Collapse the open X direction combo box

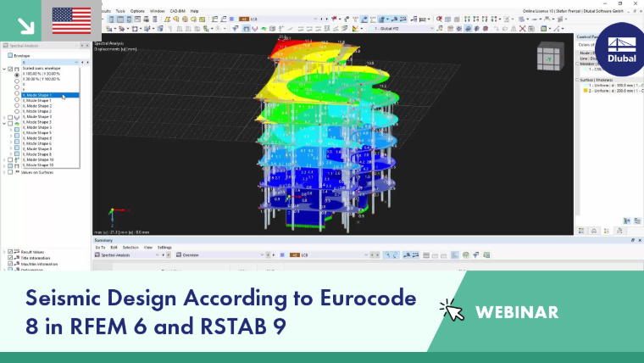click(x=76, y=62)
